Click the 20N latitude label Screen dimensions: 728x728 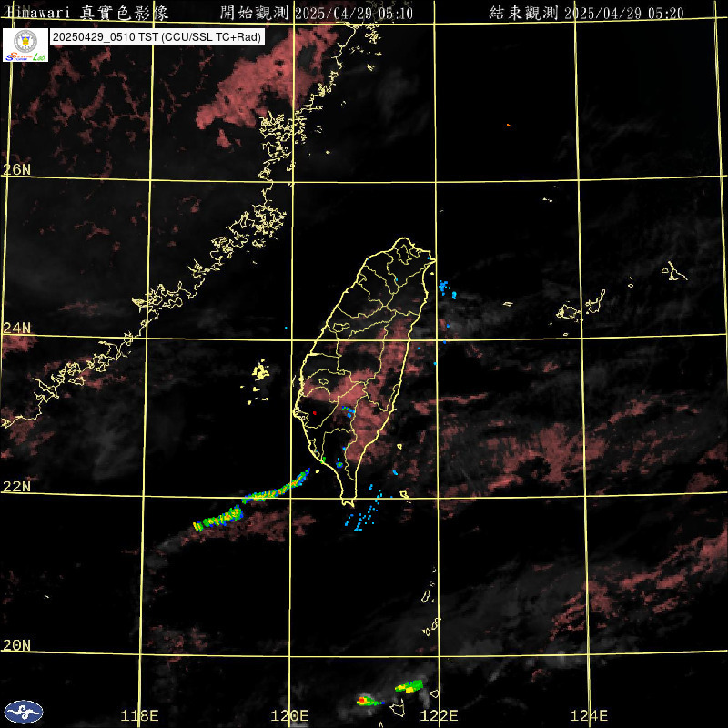pyautogui.click(x=16, y=645)
